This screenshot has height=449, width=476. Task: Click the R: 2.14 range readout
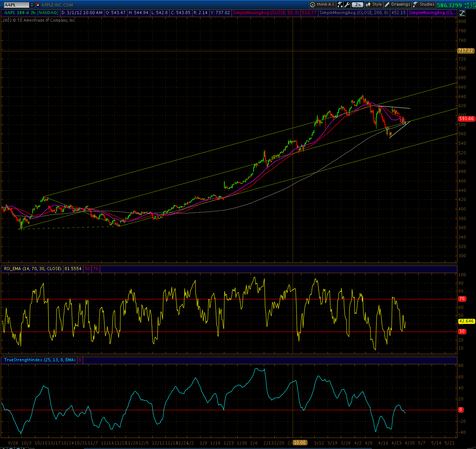pyautogui.click(x=200, y=13)
